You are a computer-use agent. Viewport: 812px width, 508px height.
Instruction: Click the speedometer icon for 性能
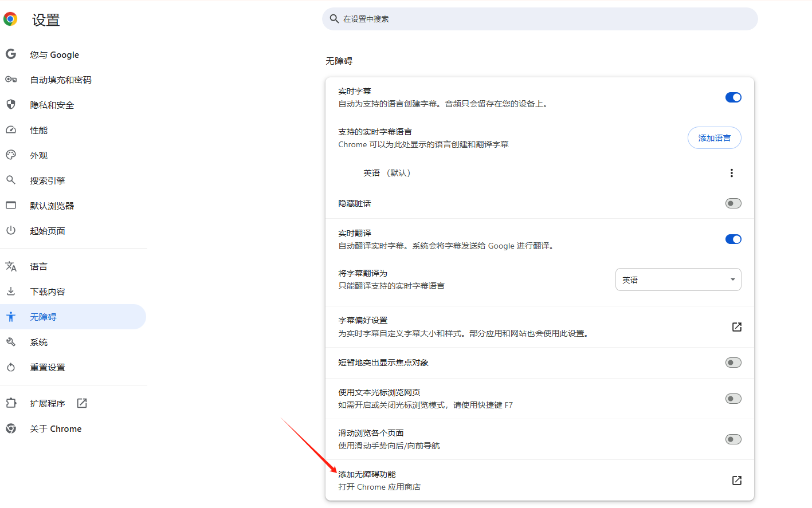[x=11, y=129]
